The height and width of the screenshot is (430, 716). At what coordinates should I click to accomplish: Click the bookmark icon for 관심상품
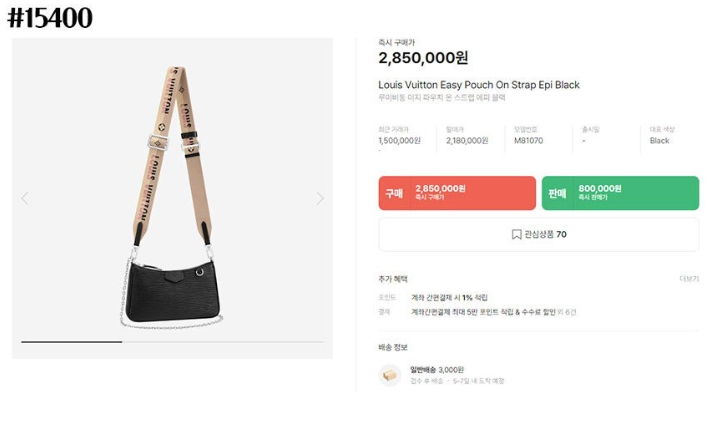click(516, 234)
